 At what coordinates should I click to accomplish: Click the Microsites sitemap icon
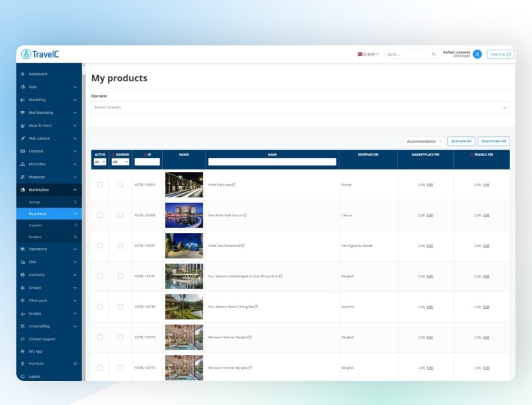click(x=22, y=164)
